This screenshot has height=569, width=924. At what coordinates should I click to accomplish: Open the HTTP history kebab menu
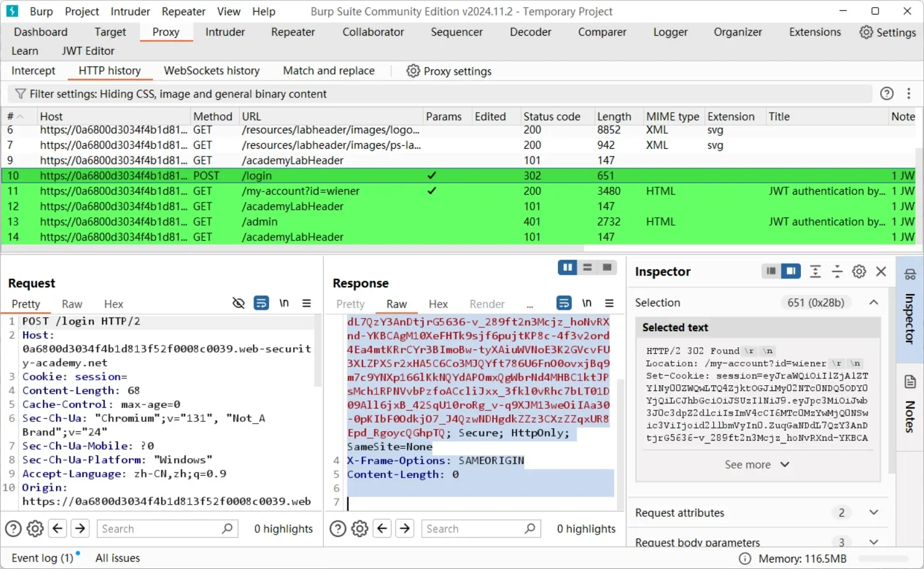[x=909, y=93]
